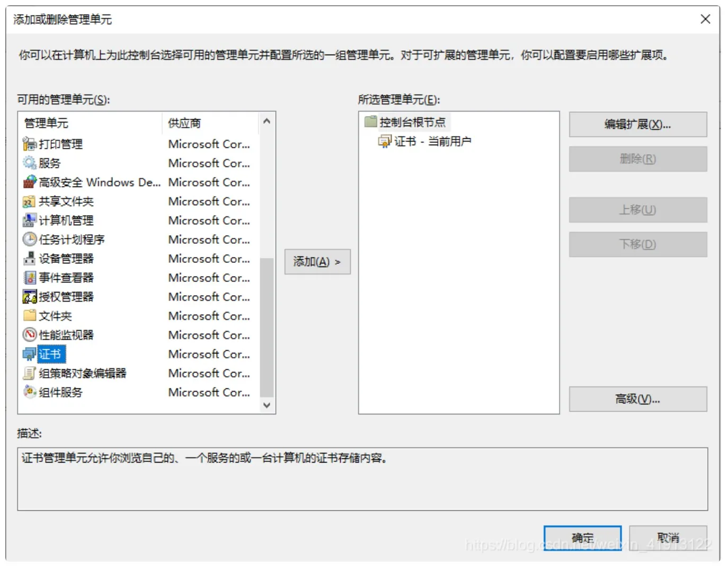Select 证书 - 当前用户 tree node
The height and width of the screenshot is (568, 728).
point(432,141)
